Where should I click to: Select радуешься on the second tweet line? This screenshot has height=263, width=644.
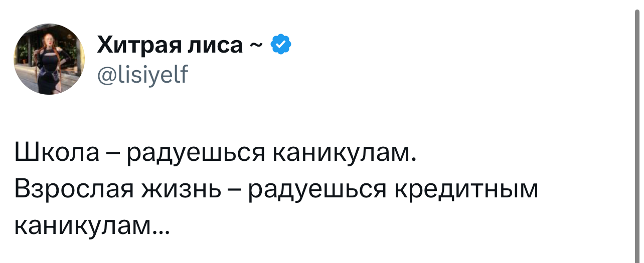[318, 191]
